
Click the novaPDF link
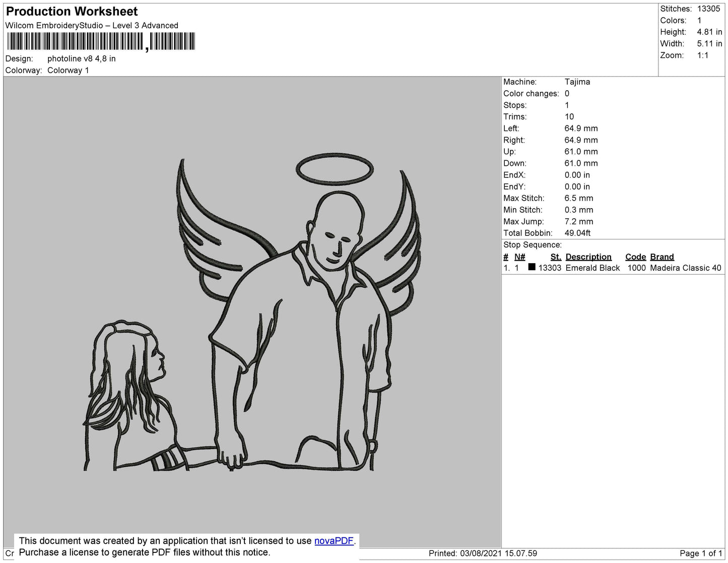click(334, 541)
